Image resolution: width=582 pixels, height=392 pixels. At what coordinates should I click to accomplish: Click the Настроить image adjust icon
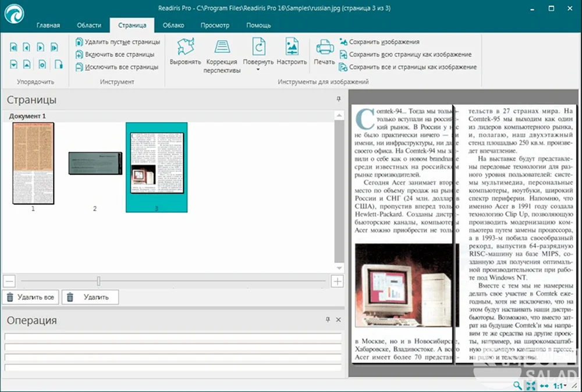coord(292,47)
